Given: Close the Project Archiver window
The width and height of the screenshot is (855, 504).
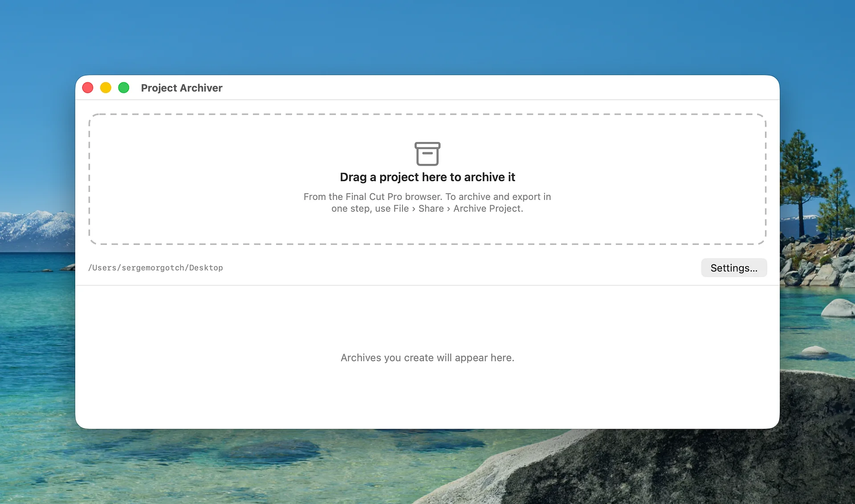Looking at the screenshot, I should 88,88.
